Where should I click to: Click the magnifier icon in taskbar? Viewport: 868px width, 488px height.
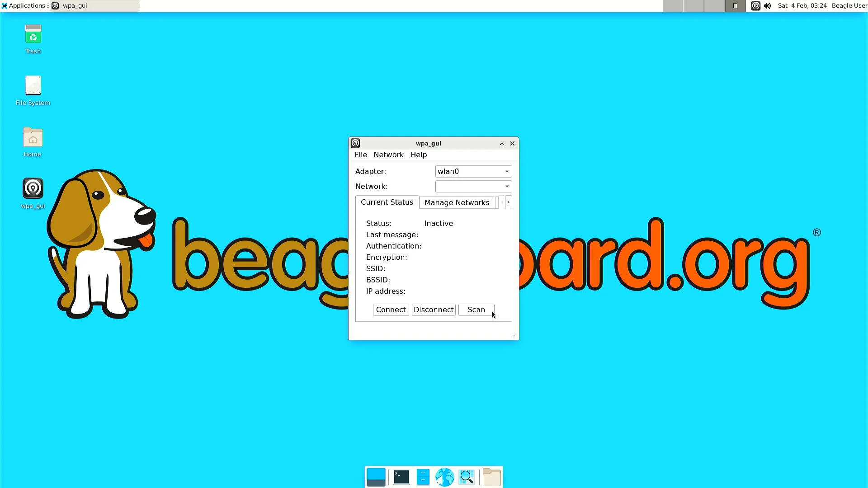coord(467,477)
